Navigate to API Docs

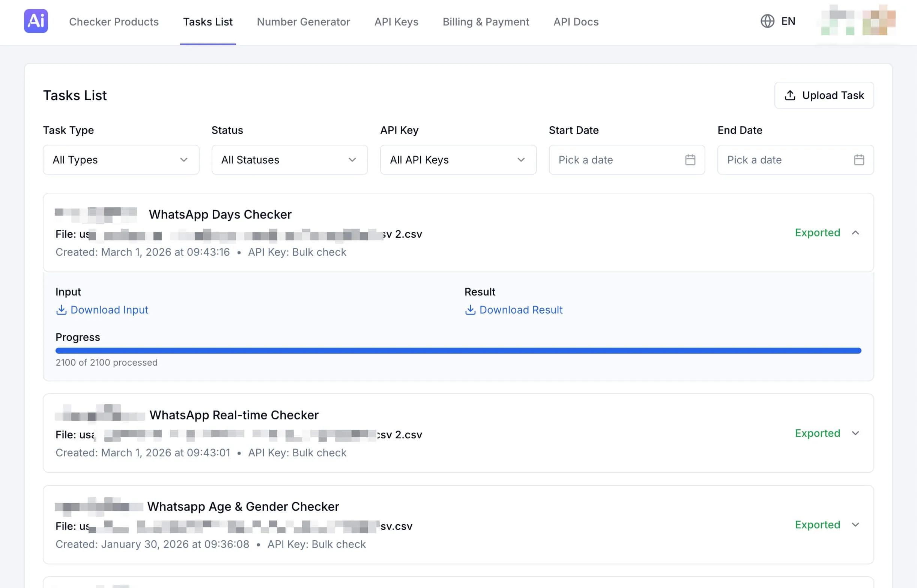pyautogui.click(x=576, y=22)
